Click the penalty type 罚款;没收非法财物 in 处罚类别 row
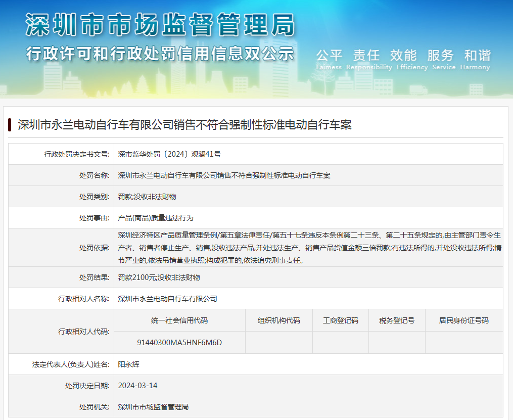 click(147, 197)
